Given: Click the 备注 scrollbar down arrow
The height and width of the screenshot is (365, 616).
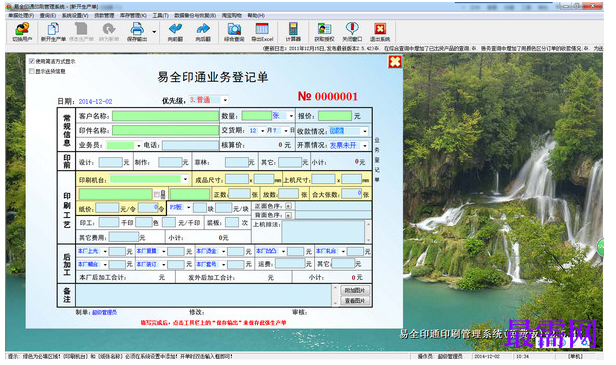Looking at the screenshot, I should click(x=335, y=303).
